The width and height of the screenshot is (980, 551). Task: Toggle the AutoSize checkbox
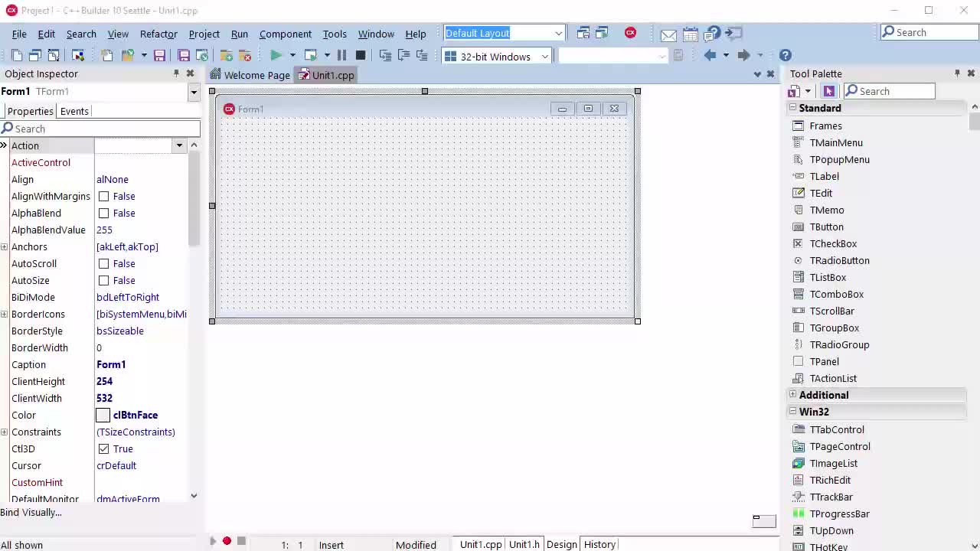[x=103, y=281]
